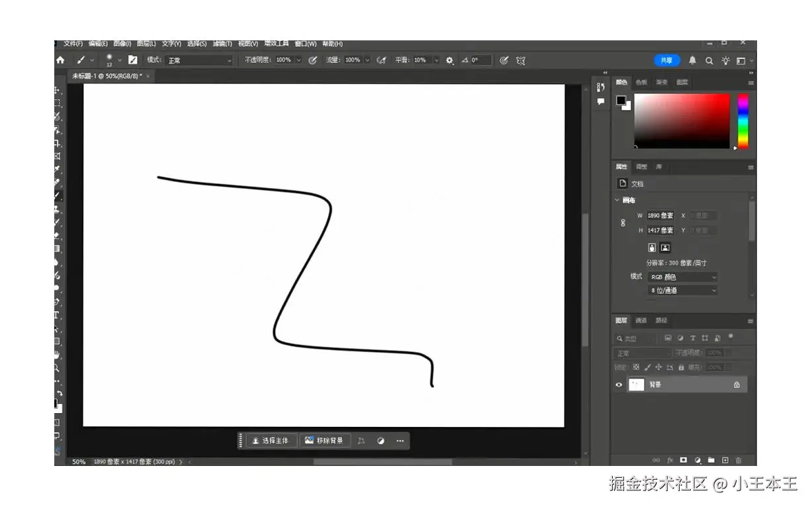This screenshot has height=507, width=812.
Task: Open the workspace switcher icon
Action: click(x=741, y=60)
